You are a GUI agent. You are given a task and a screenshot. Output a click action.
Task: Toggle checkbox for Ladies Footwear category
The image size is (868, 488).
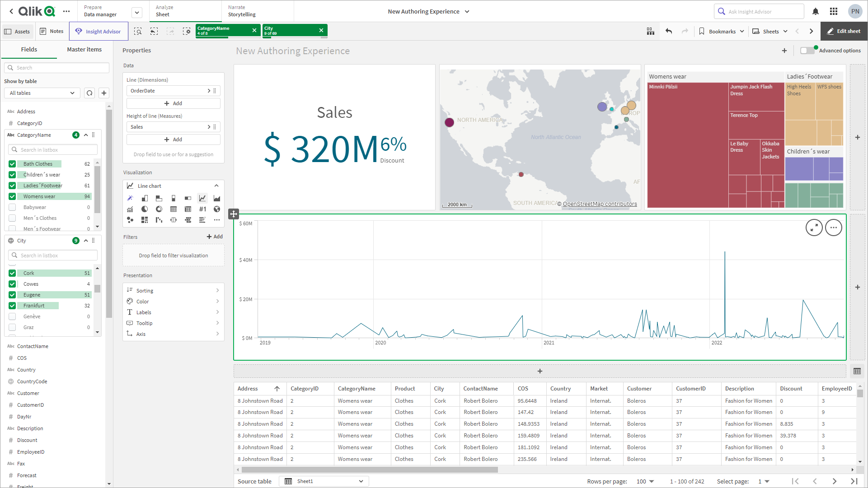pos(13,185)
